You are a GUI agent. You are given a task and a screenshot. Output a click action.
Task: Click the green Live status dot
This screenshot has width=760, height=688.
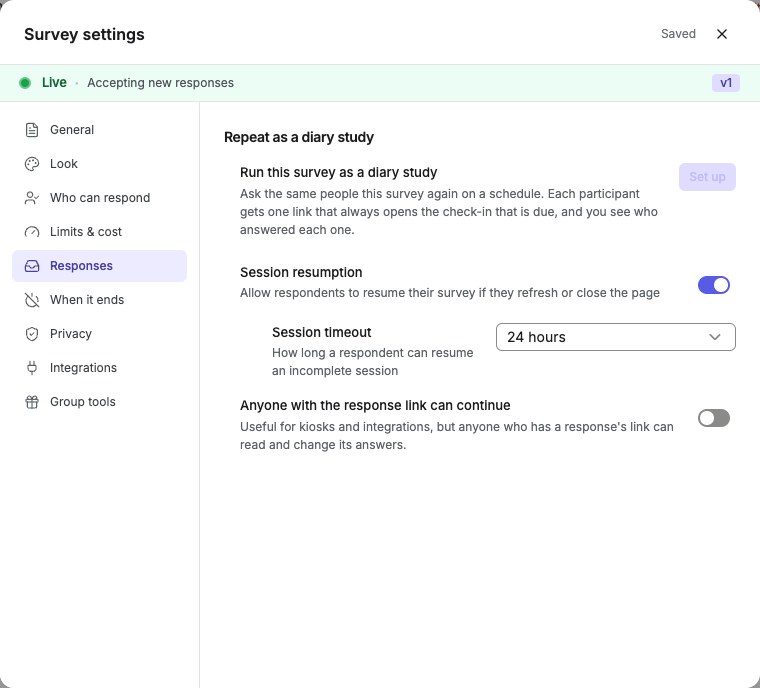(25, 83)
